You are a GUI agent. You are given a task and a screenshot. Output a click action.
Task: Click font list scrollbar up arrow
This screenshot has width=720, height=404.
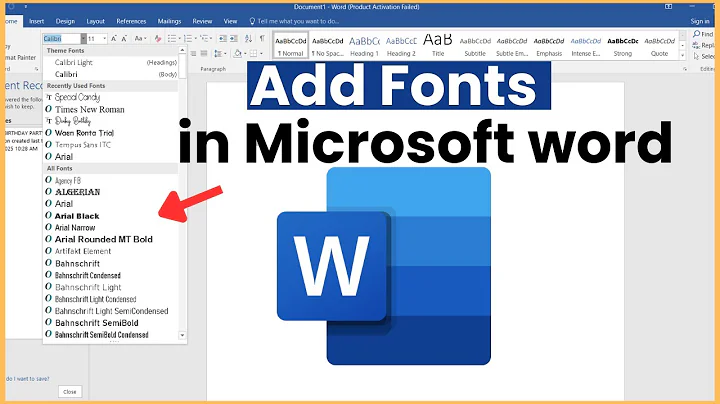pyautogui.click(x=182, y=50)
